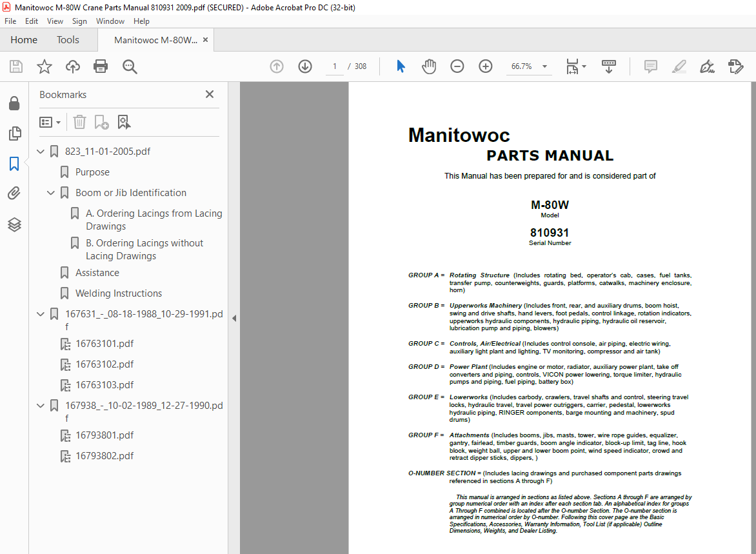The height and width of the screenshot is (554, 756).
Task: Click the upload to cloud icon
Action: point(73,66)
